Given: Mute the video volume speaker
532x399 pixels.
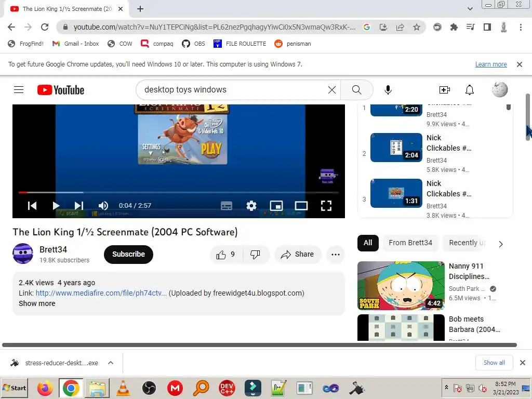Looking at the screenshot, I should pos(103,206).
